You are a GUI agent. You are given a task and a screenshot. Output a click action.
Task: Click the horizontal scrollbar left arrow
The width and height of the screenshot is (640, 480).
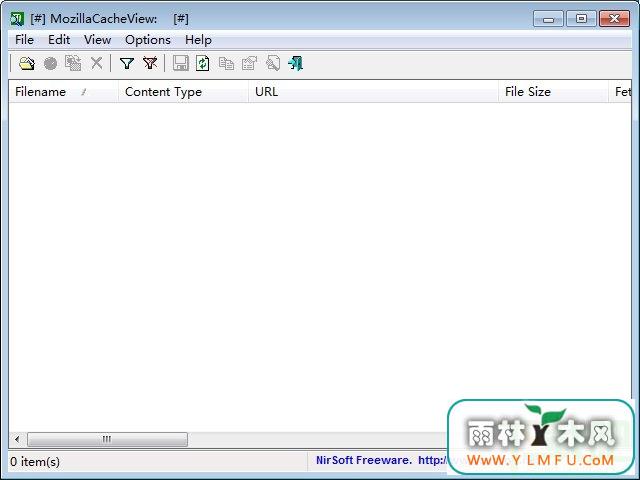coord(17,440)
